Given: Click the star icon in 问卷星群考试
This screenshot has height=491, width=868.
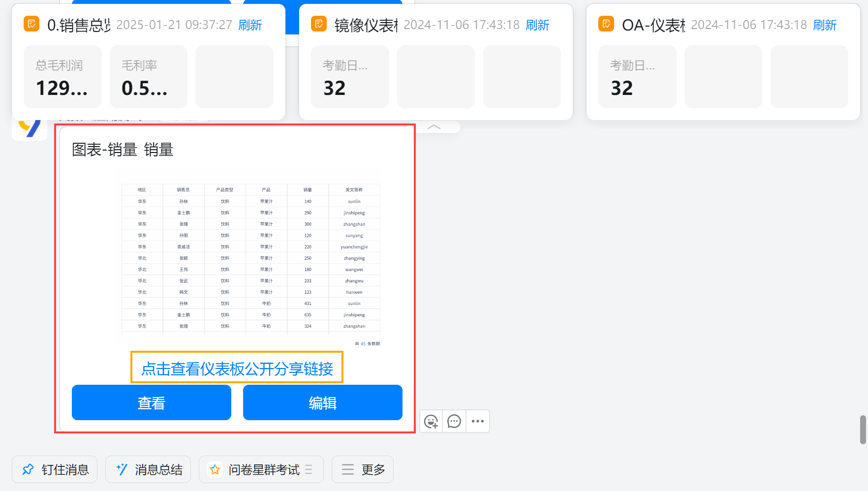Looking at the screenshot, I should coord(215,470).
